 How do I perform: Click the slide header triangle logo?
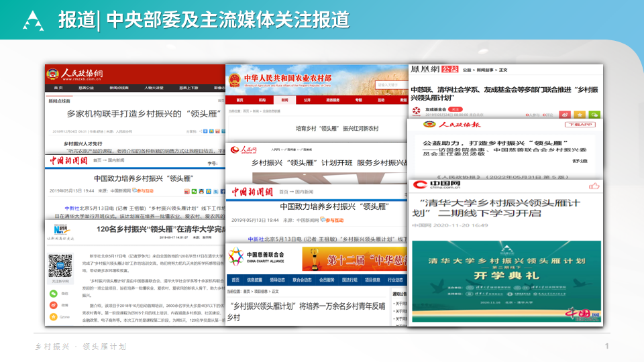click(x=33, y=21)
